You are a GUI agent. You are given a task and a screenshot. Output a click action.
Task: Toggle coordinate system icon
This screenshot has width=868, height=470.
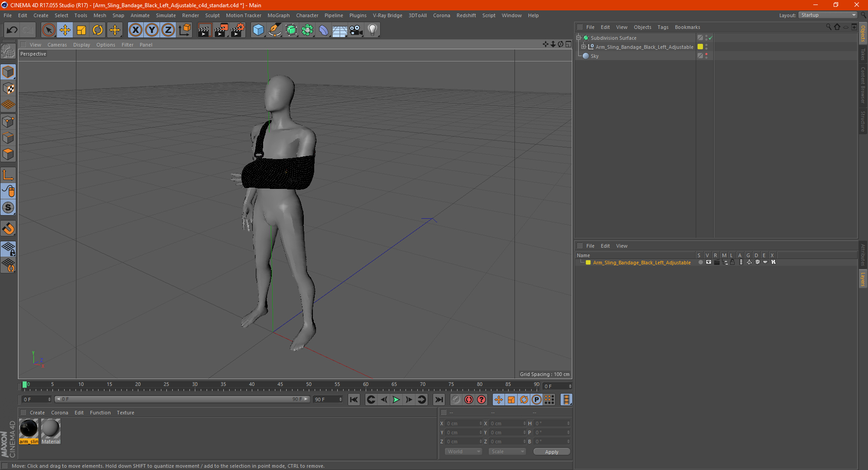tap(184, 30)
